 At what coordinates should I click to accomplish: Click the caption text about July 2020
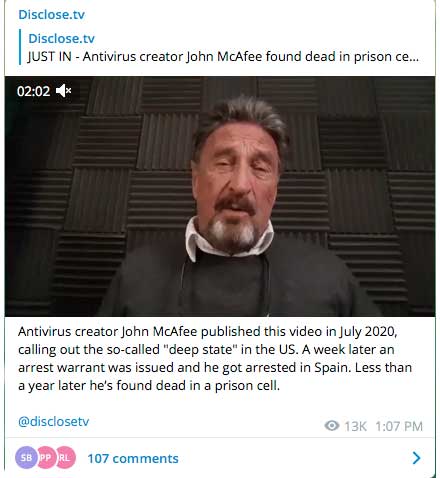(x=207, y=332)
